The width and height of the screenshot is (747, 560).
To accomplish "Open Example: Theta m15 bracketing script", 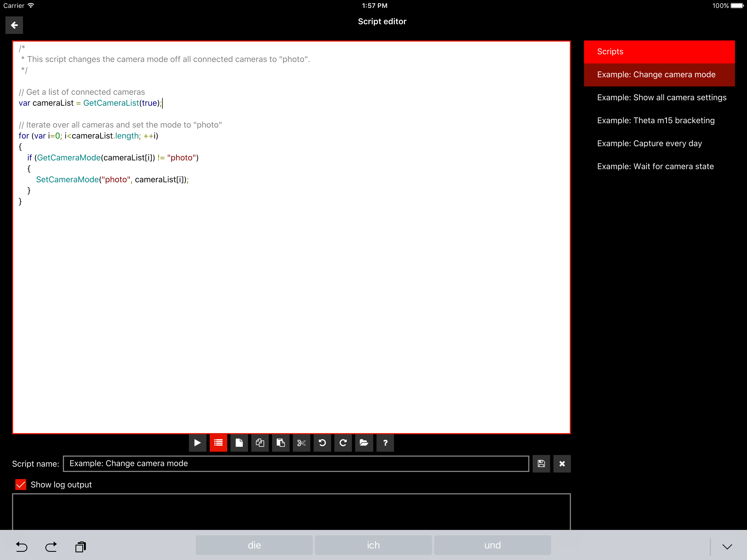I will [x=655, y=121].
